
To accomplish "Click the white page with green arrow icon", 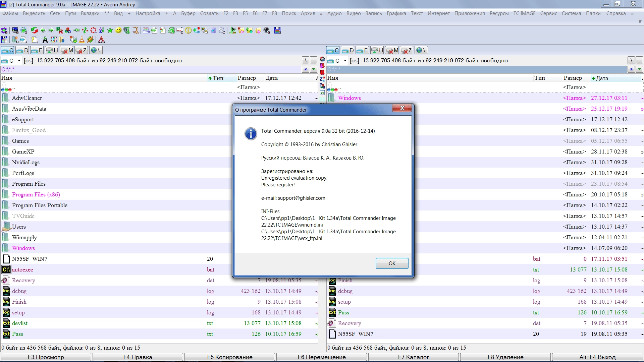I will [x=154, y=30].
